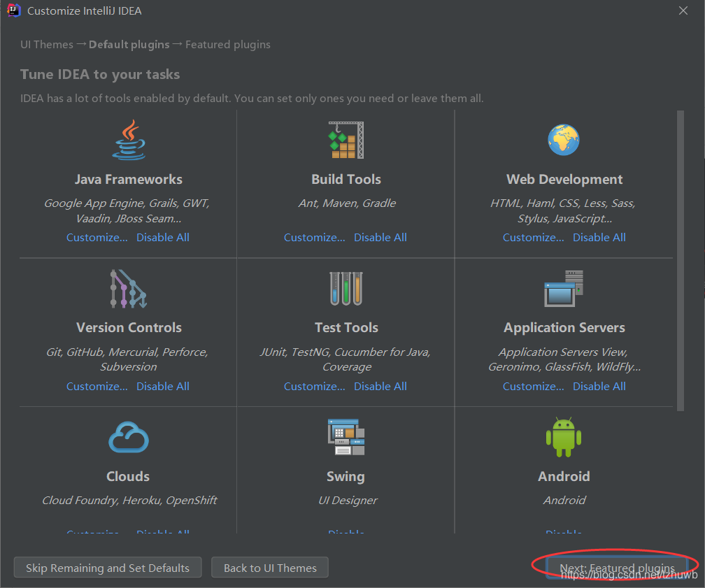Viewport: 705px width, 588px height.
Task: Click the Build Tools crane icon
Action: pyautogui.click(x=346, y=140)
